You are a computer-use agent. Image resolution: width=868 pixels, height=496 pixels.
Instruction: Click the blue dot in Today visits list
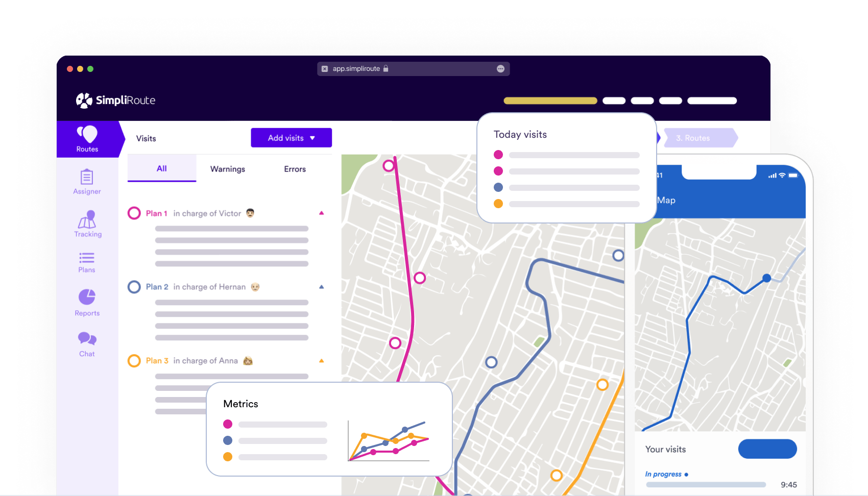(x=498, y=187)
